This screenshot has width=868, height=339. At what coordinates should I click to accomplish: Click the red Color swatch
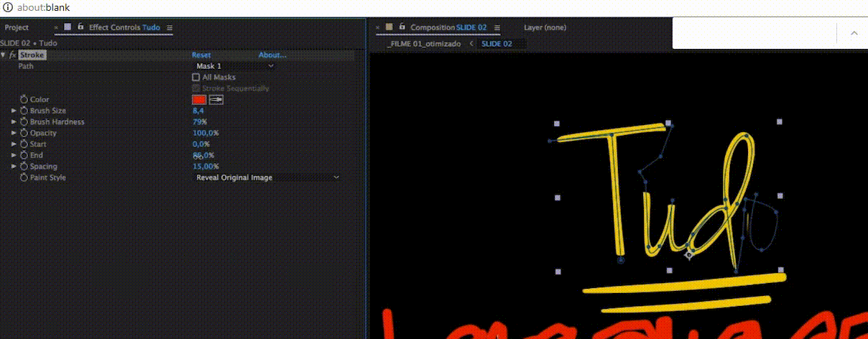tap(199, 100)
